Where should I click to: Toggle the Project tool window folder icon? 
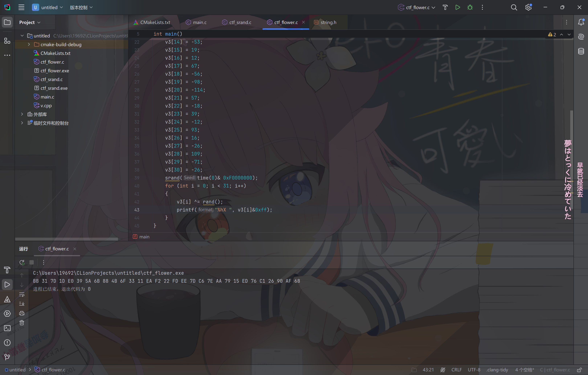tap(7, 22)
